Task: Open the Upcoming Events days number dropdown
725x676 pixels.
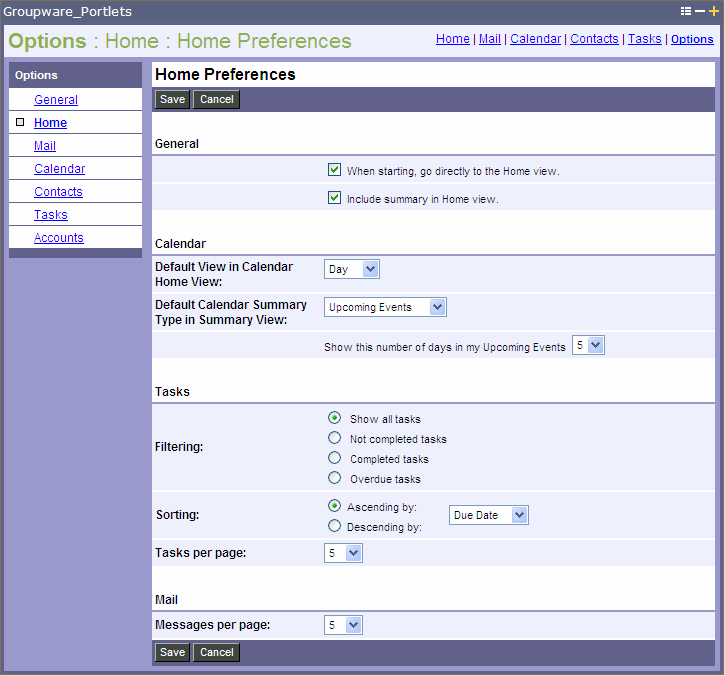Action: (x=588, y=345)
